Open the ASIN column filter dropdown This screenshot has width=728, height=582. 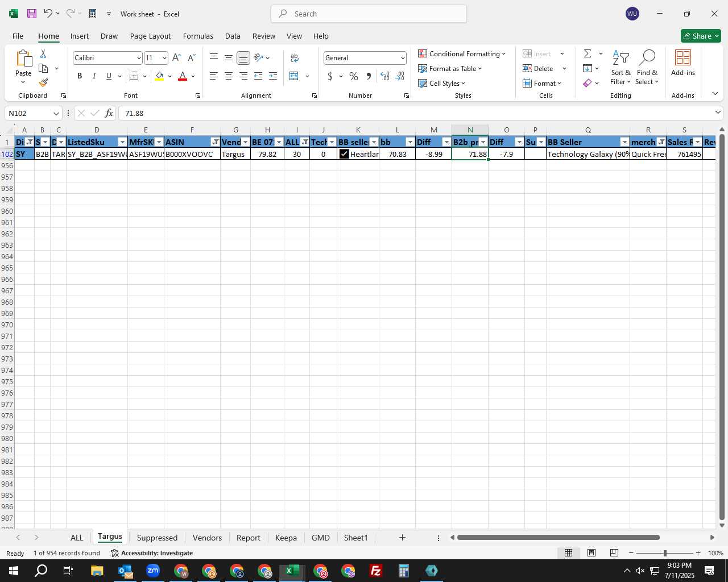coord(216,142)
